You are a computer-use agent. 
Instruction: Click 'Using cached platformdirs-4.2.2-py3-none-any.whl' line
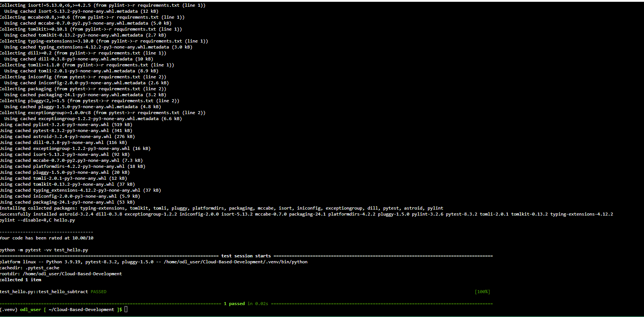[x=73, y=166]
